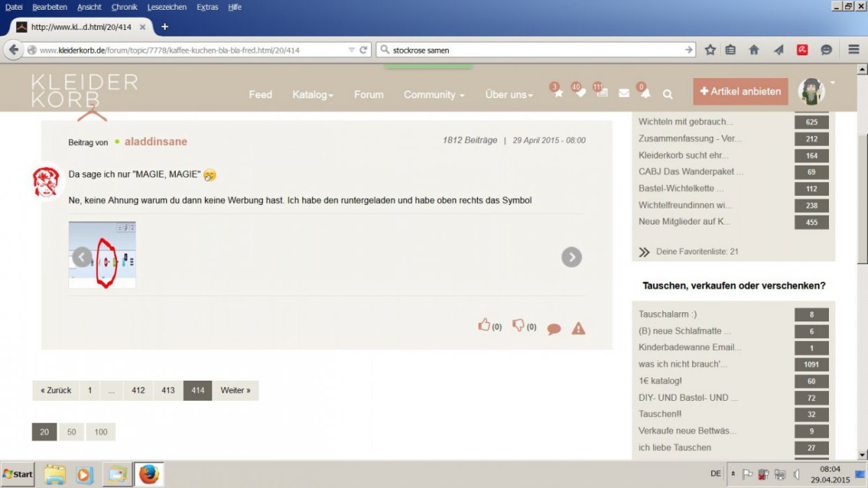Open the Über uns dropdown
This screenshot has width=868, height=488.
point(509,95)
